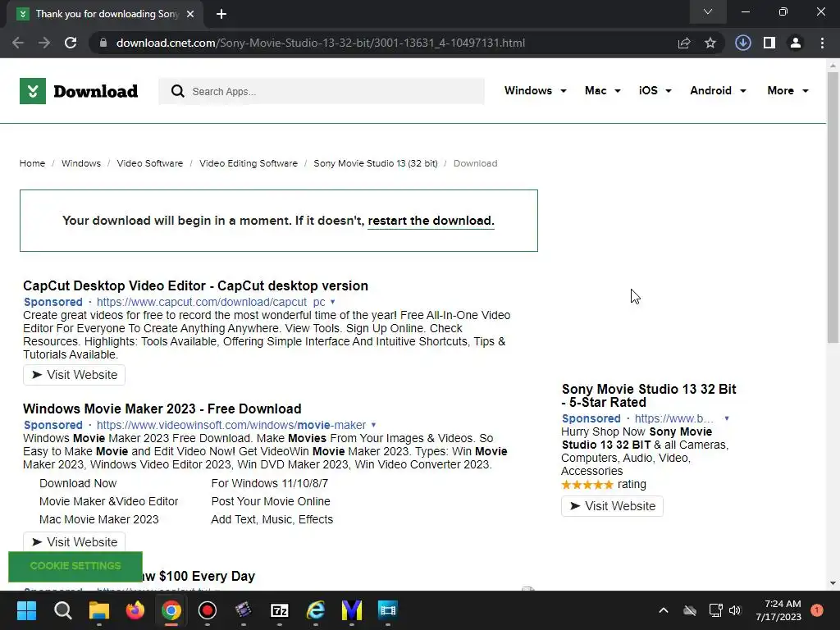Click the browser address bar URL
This screenshot has height=630, width=840.
tap(321, 43)
